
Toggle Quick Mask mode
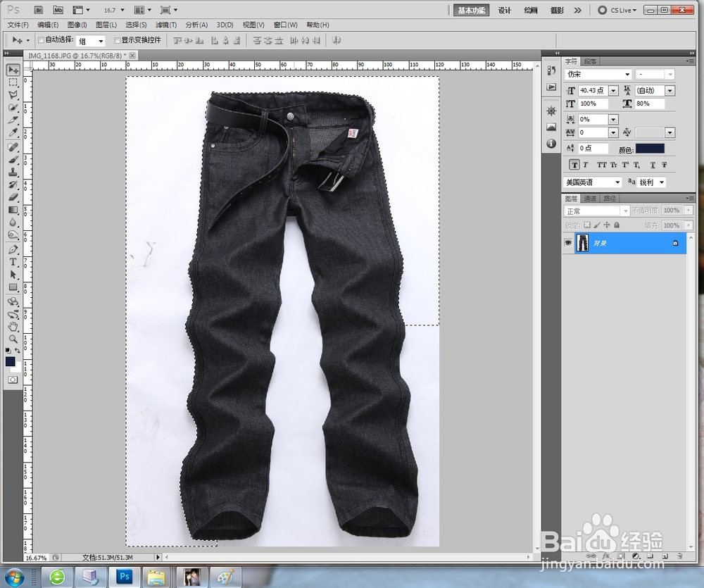(x=13, y=380)
